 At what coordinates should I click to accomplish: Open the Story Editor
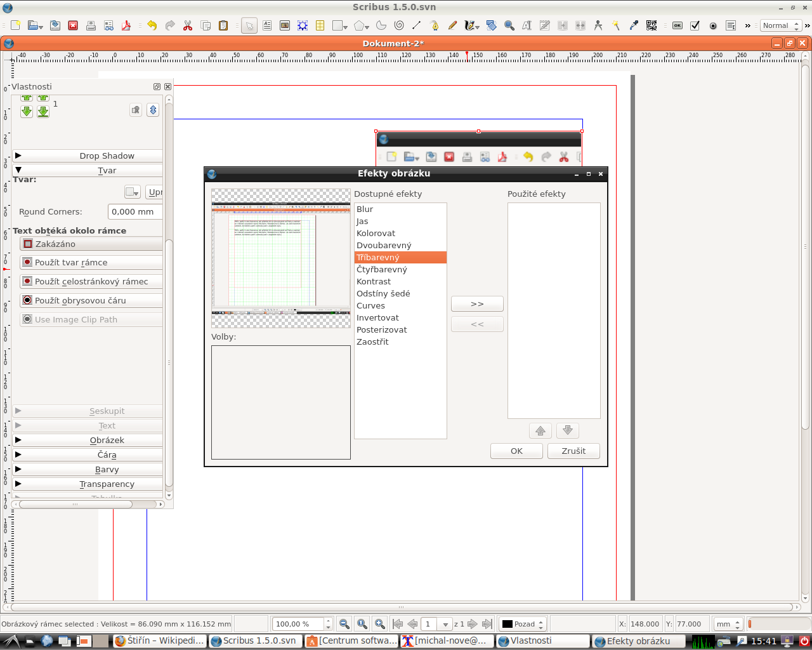[x=544, y=25]
